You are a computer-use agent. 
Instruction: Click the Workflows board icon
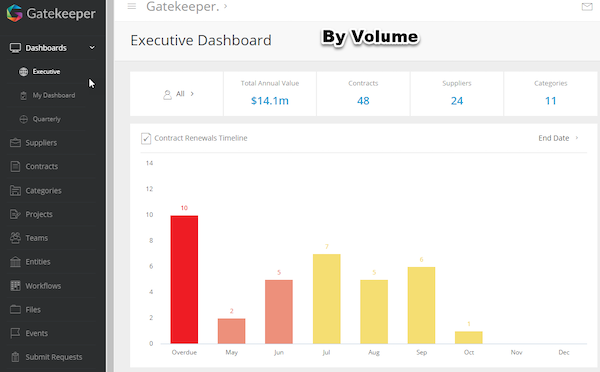[x=15, y=286]
